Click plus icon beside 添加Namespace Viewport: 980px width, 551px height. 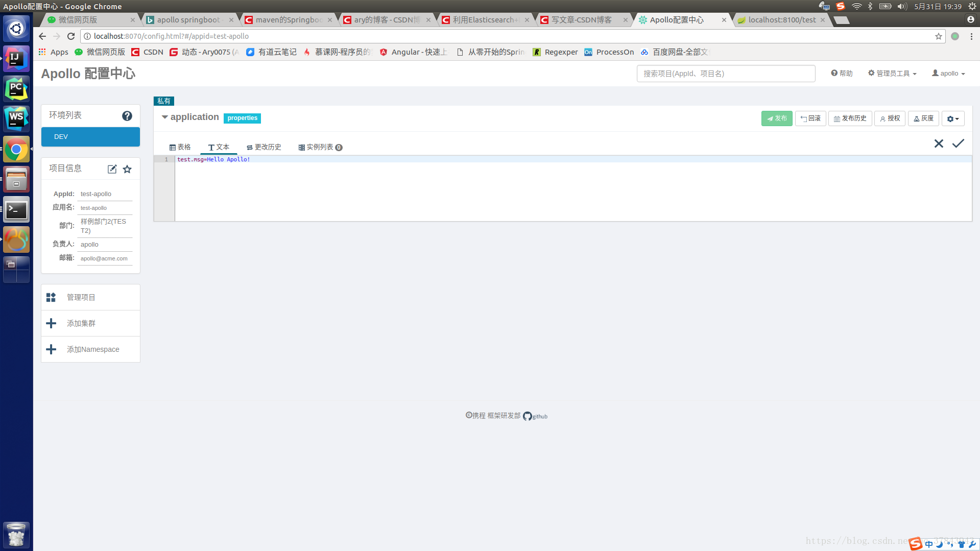point(51,349)
